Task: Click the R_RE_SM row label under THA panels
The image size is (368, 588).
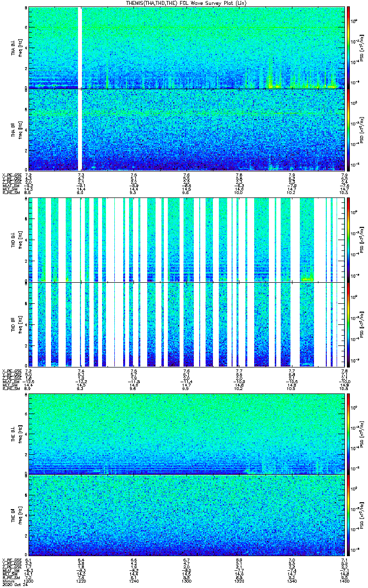Action: pyautogui.click(x=10, y=193)
